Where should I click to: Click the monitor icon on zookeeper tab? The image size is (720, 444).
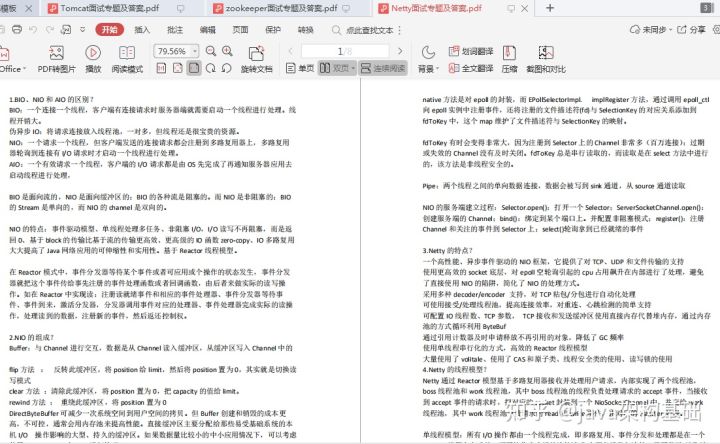346,8
